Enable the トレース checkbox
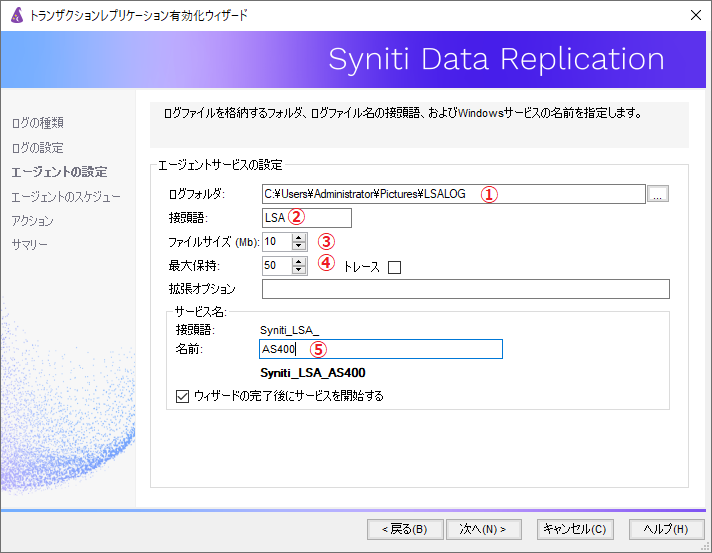 tap(394, 267)
